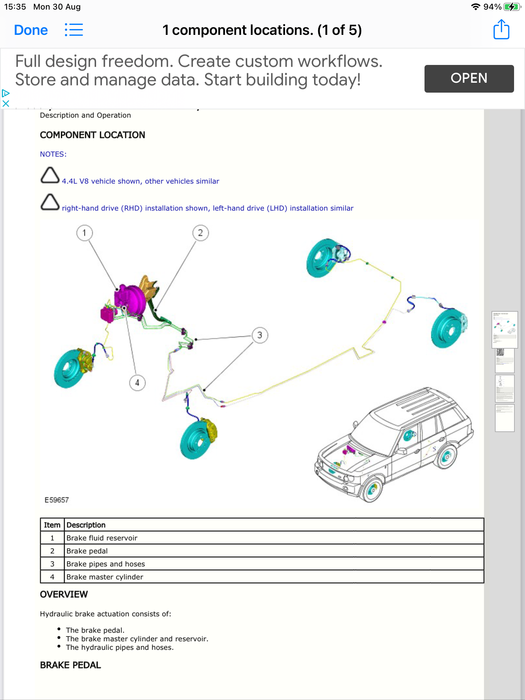Tap the 'right-hand drive (RHD) installation' note

(208, 208)
